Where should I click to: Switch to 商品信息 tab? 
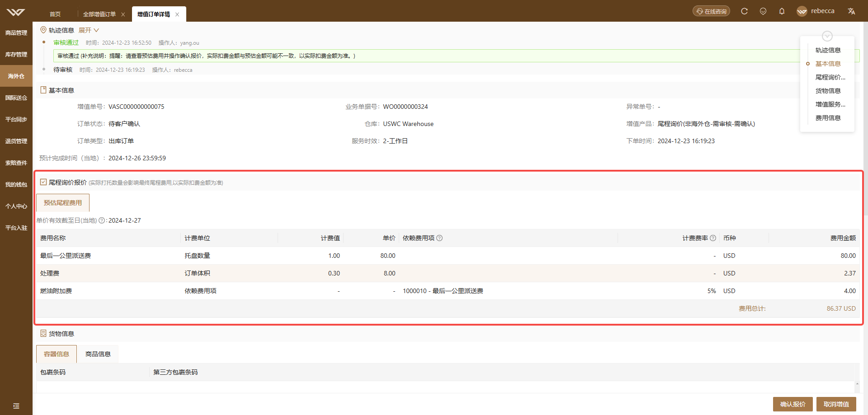pyautogui.click(x=98, y=354)
